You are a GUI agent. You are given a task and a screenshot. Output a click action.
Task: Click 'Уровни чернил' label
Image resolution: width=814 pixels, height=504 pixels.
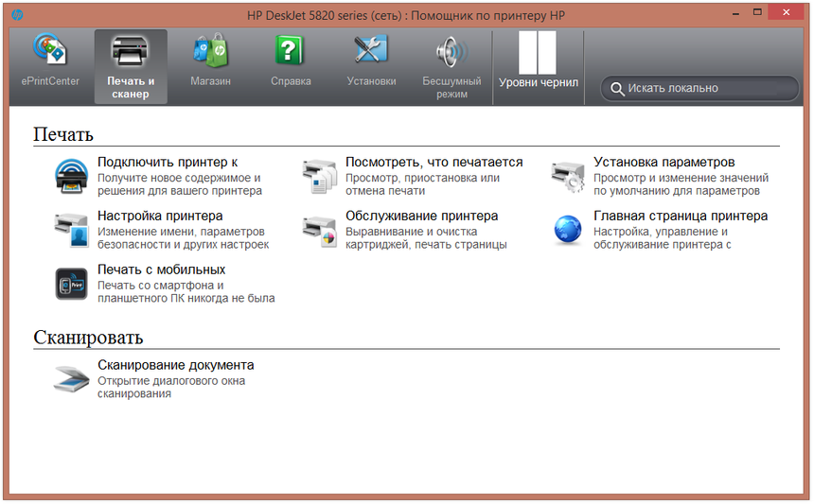pos(539,82)
